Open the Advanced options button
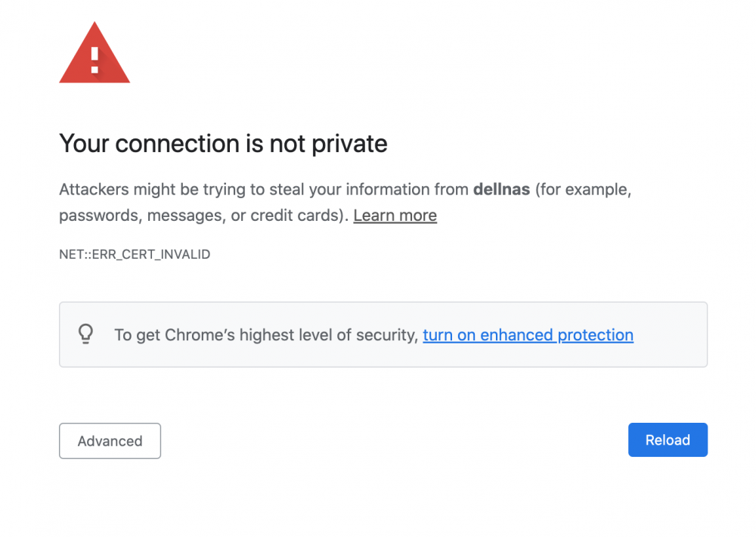This screenshot has width=756, height=537. point(110,441)
